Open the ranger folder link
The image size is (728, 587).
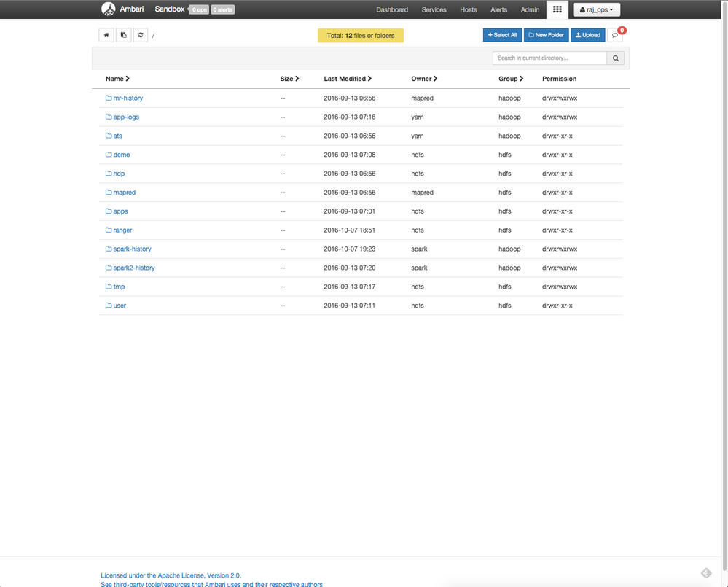click(122, 230)
